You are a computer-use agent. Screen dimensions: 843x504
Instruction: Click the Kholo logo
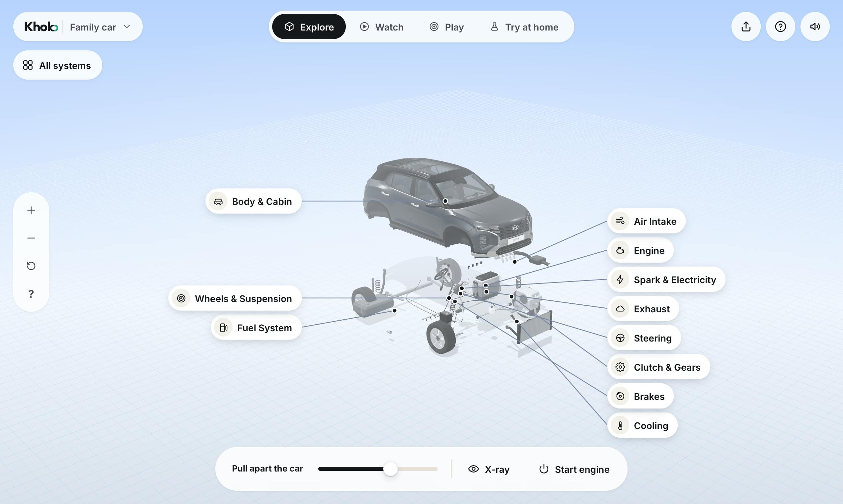(x=41, y=27)
